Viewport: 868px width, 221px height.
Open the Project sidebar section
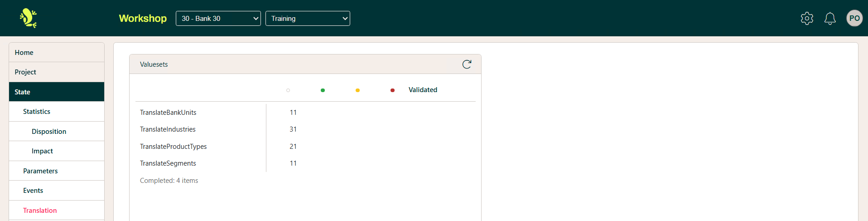pyautogui.click(x=25, y=72)
